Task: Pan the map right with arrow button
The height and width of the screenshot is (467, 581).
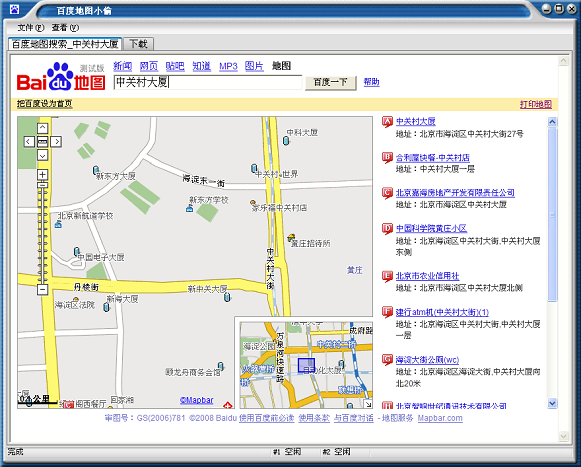Action: (x=56, y=142)
